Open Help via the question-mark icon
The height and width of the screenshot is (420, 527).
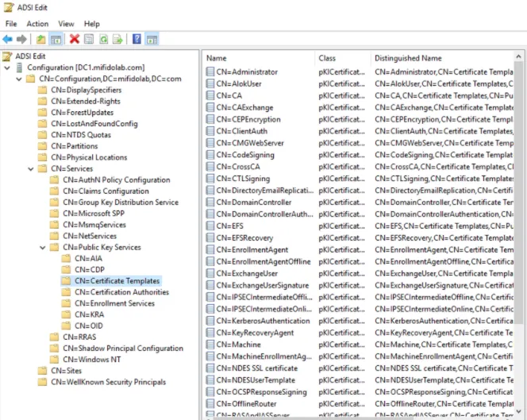pos(137,39)
